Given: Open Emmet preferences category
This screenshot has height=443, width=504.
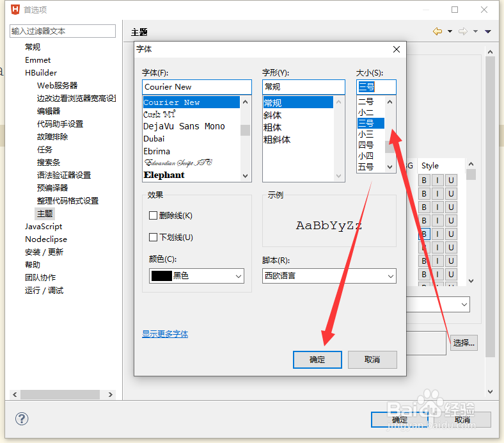Looking at the screenshot, I should (x=38, y=60).
